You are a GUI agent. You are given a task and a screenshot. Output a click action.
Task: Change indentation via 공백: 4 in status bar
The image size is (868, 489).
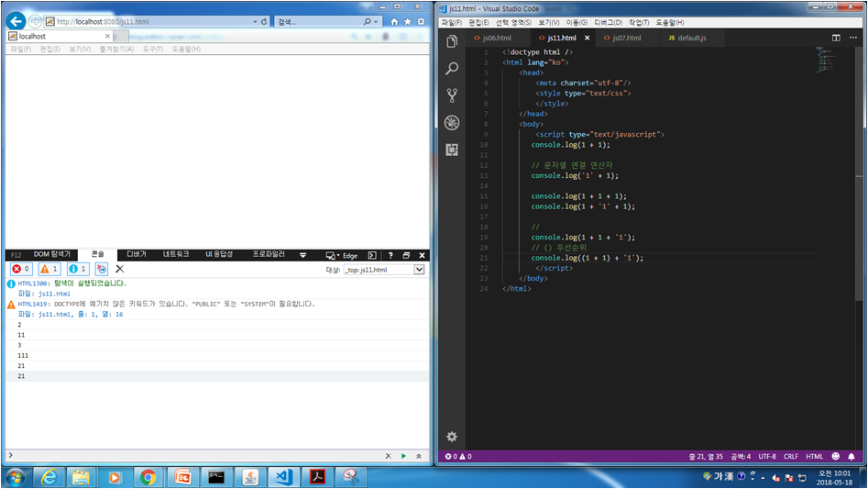click(x=741, y=456)
